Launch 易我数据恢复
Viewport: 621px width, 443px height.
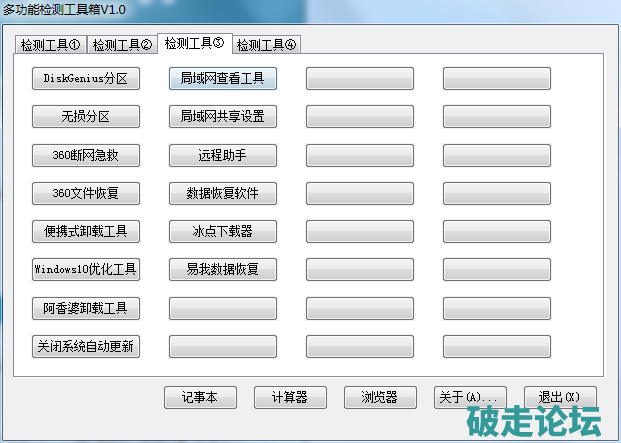coord(222,269)
